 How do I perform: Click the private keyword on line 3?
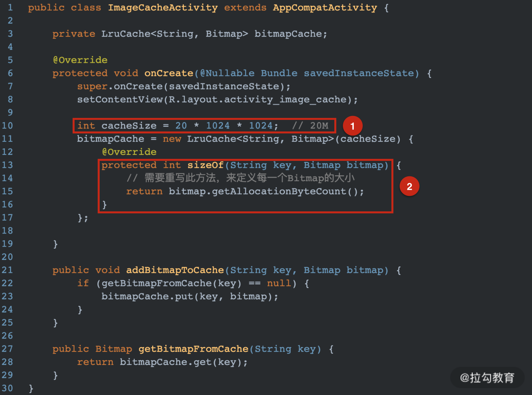74,34
